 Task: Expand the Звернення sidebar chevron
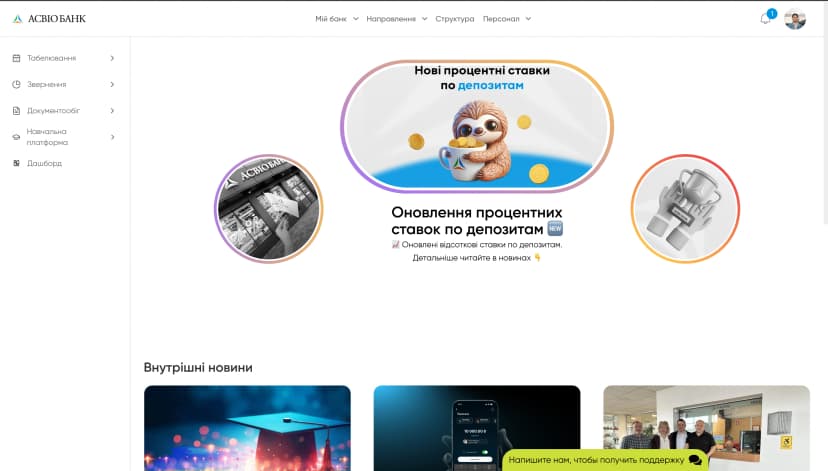tap(112, 84)
